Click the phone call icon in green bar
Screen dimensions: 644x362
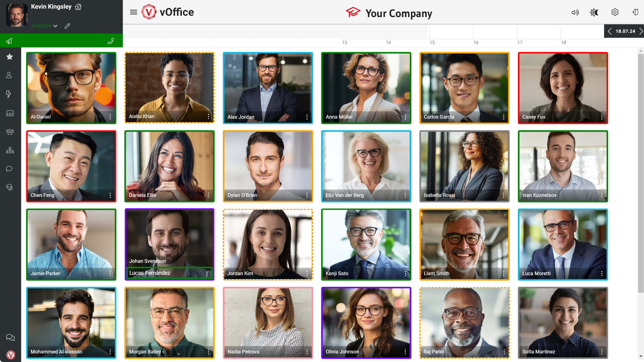(111, 41)
